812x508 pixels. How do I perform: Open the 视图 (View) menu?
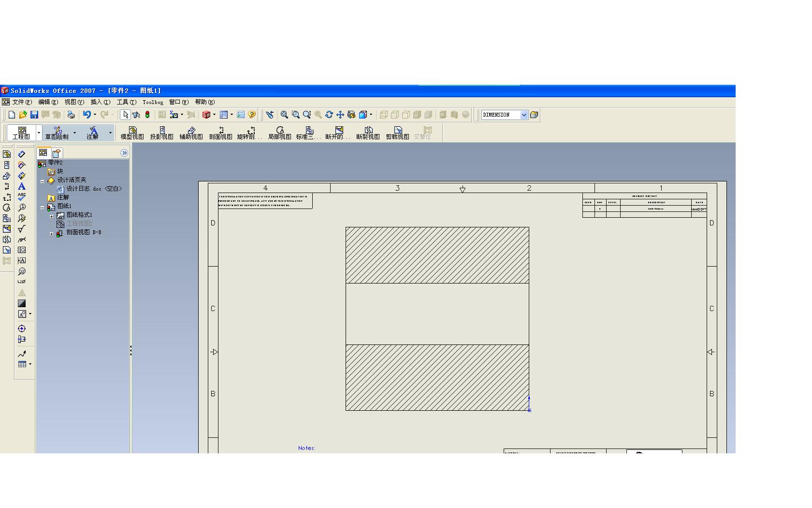74,102
